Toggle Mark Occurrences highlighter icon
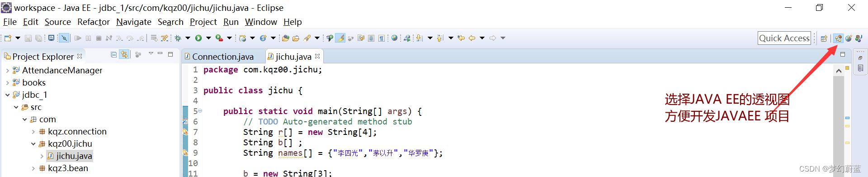The width and height of the screenshot is (868, 177). click(x=340, y=38)
